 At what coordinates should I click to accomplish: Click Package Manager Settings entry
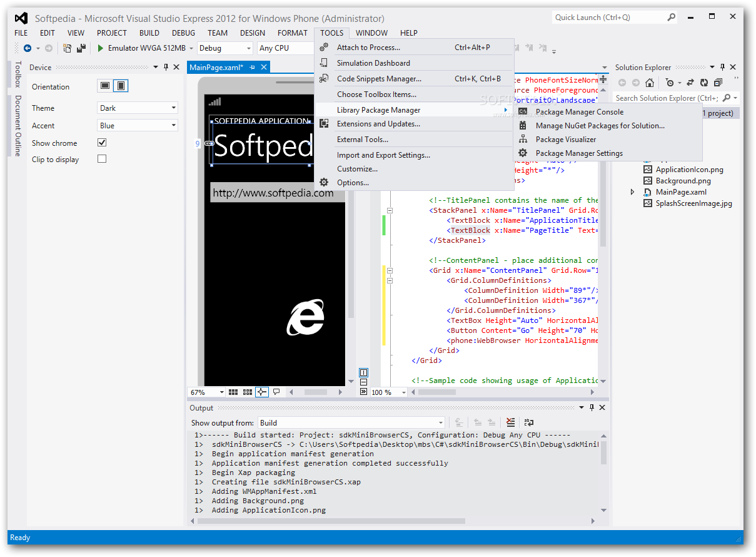(579, 153)
